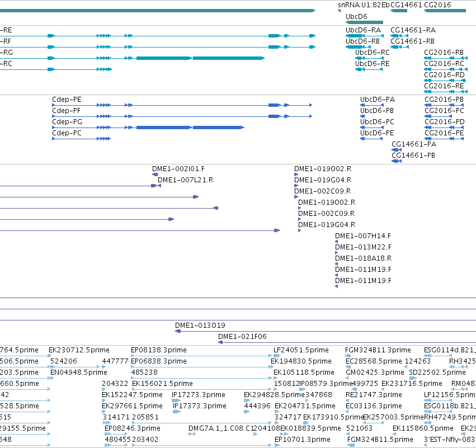Select the EK018839.5prime EST label

tap(310, 428)
